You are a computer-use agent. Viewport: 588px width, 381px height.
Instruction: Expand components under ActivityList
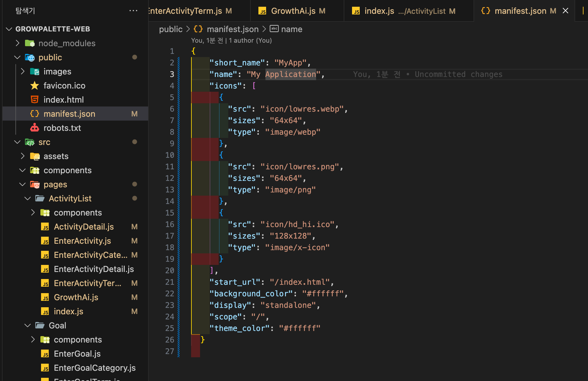[x=32, y=212]
